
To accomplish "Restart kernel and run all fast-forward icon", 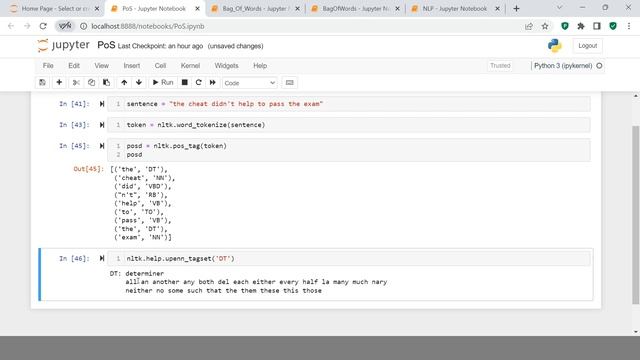I will click(x=213, y=82).
